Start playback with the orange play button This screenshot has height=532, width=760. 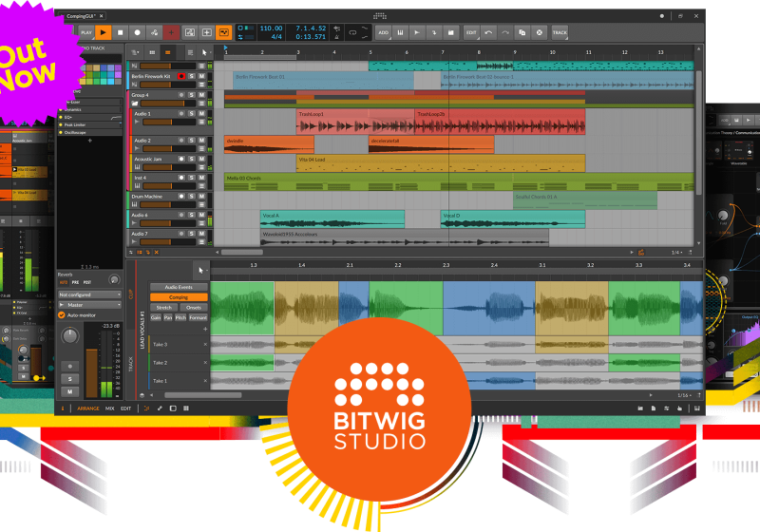(x=103, y=32)
